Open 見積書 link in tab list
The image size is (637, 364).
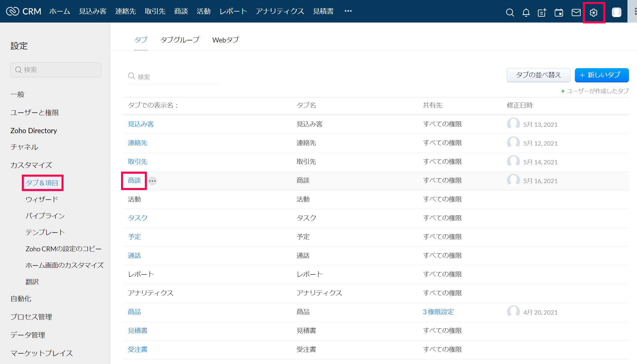(x=138, y=331)
